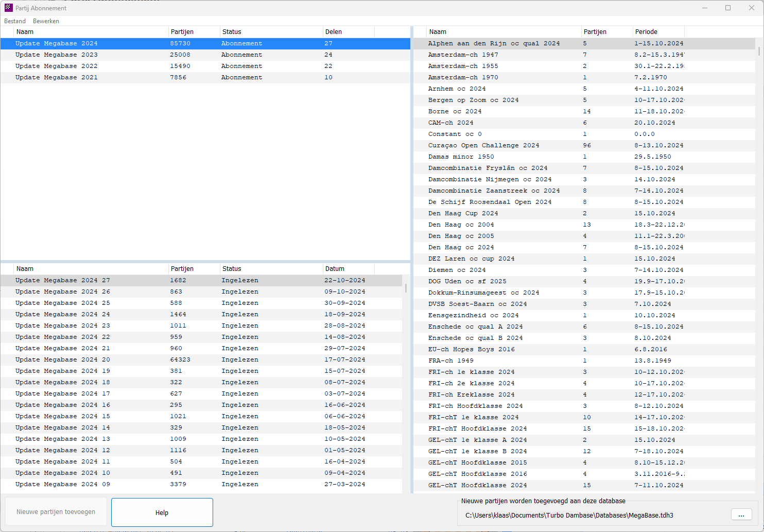The height and width of the screenshot is (532, 764).
Task: Click the Partij Abonnement app icon
Action: (x=8, y=8)
